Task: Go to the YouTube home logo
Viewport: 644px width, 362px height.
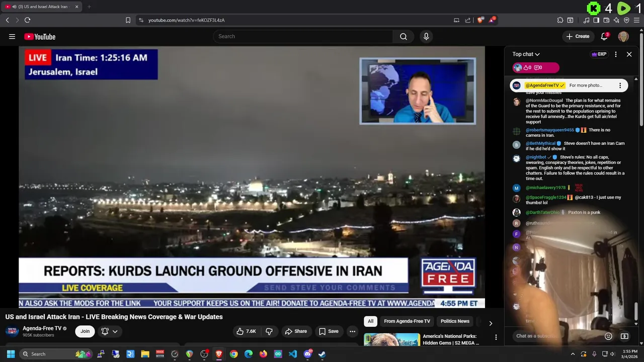Action: click(40, 37)
